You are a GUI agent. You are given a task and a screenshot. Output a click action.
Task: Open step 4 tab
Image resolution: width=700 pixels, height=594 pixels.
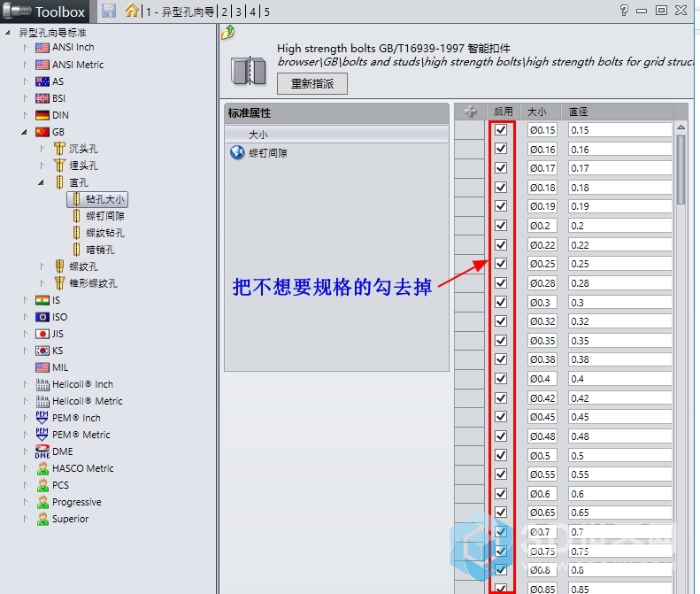pos(253,12)
